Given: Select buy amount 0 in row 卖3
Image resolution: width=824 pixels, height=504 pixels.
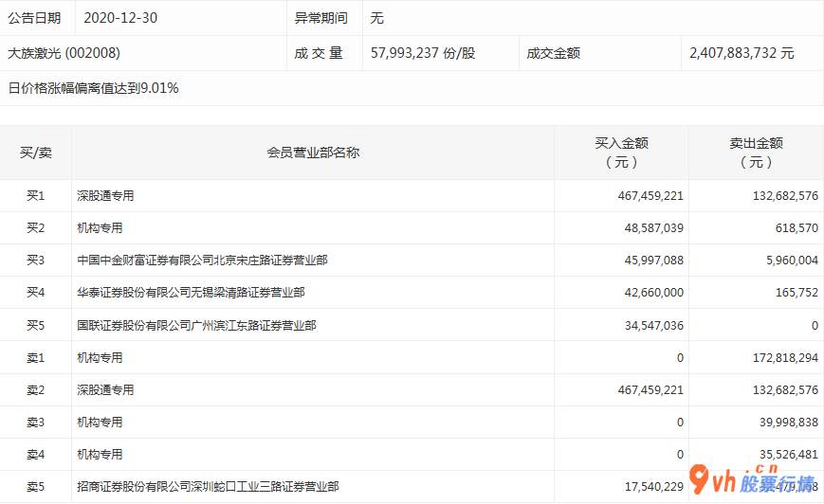Looking at the screenshot, I should 680,423.
